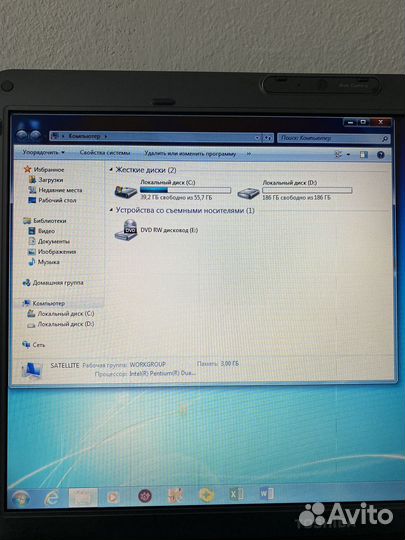This screenshot has width=405, height=540.
Task: Click the magnifier icon in the search box
Action: pyautogui.click(x=385, y=139)
